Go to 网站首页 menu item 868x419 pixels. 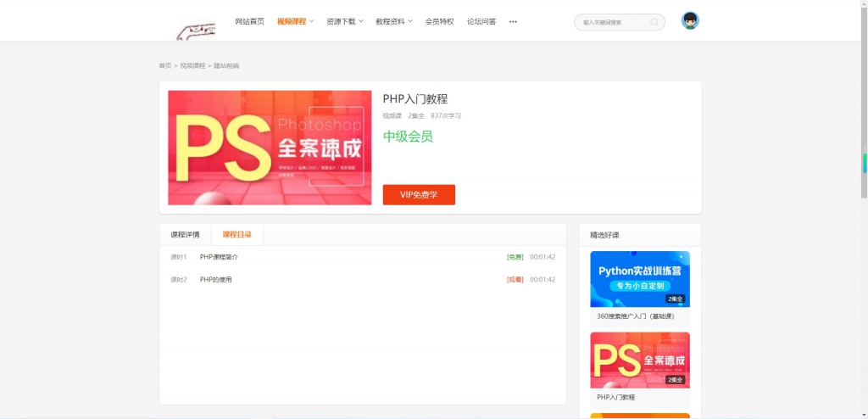pos(250,21)
